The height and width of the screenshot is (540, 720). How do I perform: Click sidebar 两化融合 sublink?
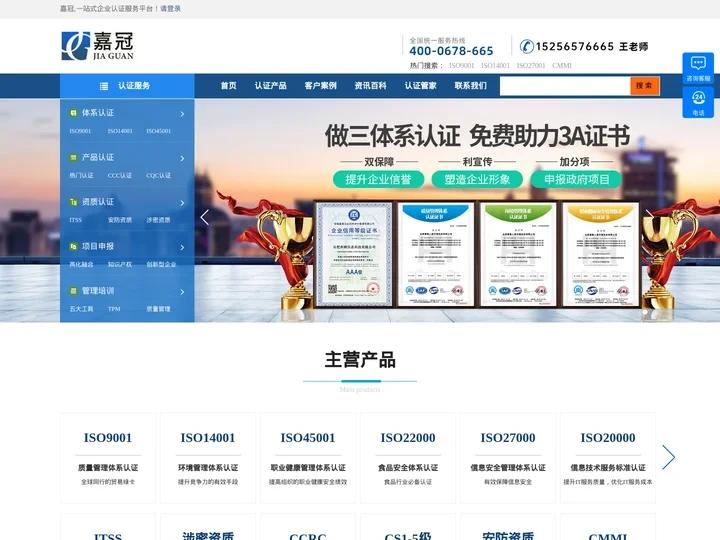pos(81,264)
